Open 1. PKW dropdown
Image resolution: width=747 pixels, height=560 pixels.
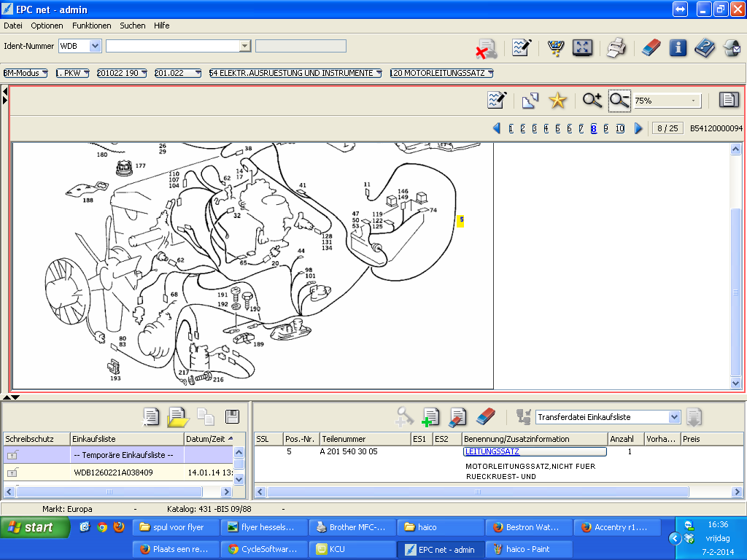point(72,73)
